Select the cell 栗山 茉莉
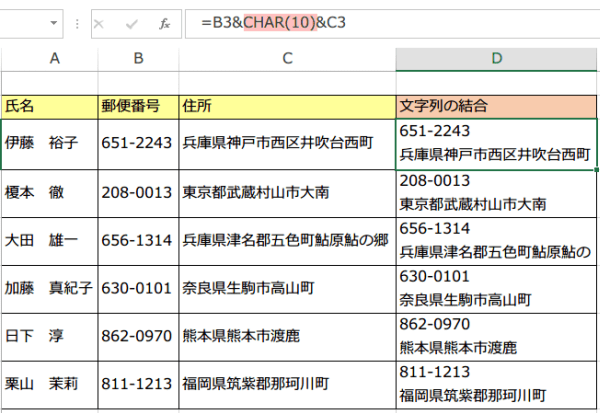Screen dimensions: 600x413 click(x=50, y=385)
